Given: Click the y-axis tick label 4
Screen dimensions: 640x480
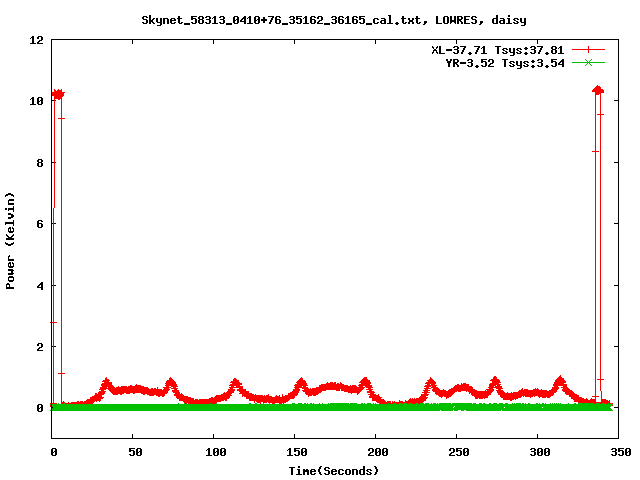Looking at the screenshot, I should click(40, 286).
